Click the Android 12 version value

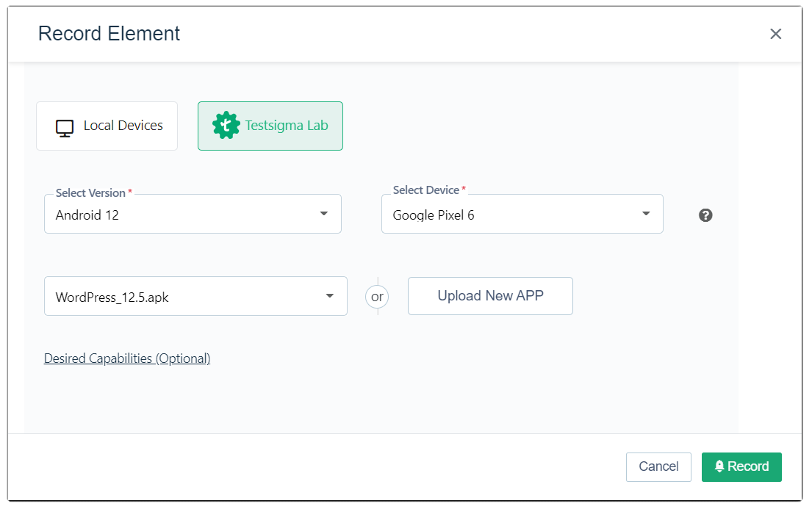tap(87, 215)
